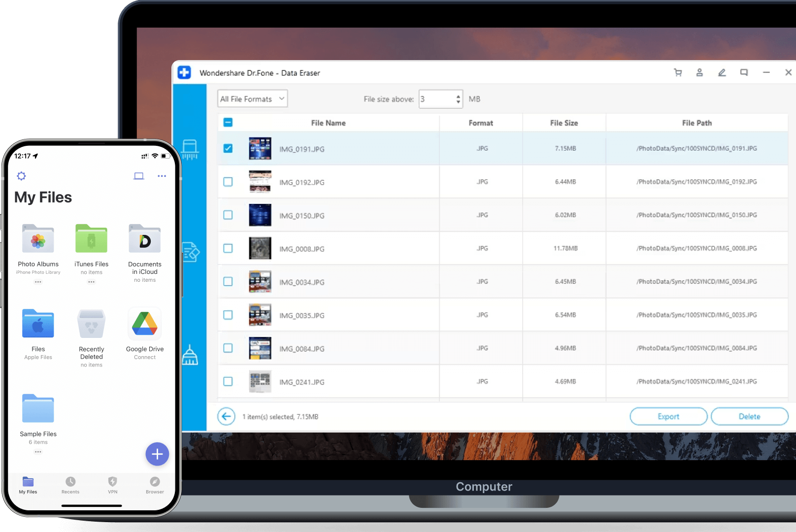
Task: Open the iTunes Files folder
Action: click(x=91, y=239)
